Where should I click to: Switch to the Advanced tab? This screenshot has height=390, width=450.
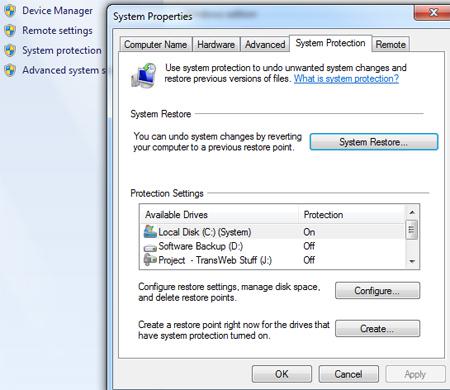point(265,44)
